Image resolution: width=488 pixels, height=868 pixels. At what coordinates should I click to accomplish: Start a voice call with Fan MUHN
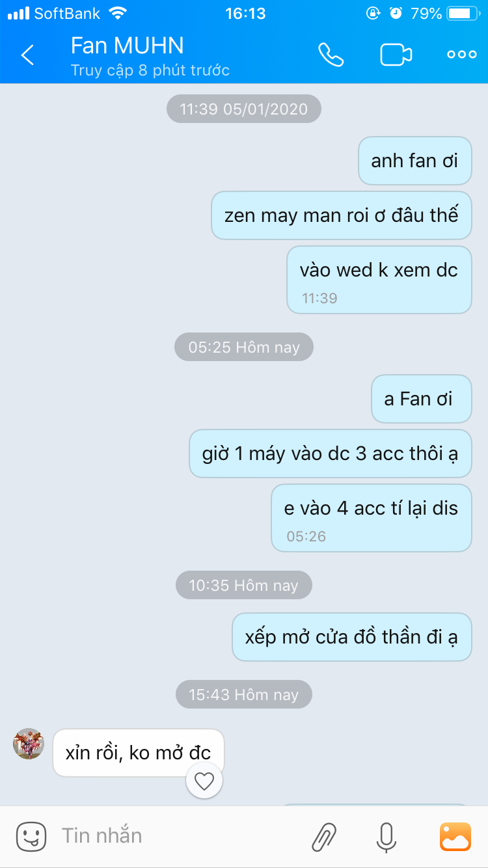click(x=331, y=55)
